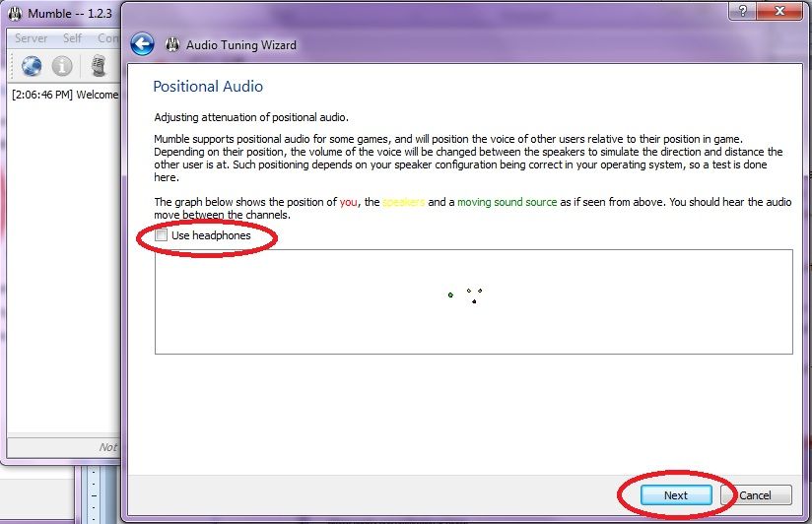This screenshot has height=524, width=812.
Task: Open the Server menu in the Mumble window
Action: pos(32,38)
